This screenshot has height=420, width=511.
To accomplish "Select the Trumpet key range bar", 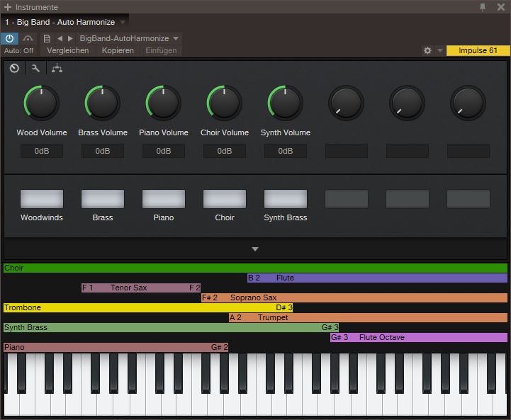I will 369,317.
